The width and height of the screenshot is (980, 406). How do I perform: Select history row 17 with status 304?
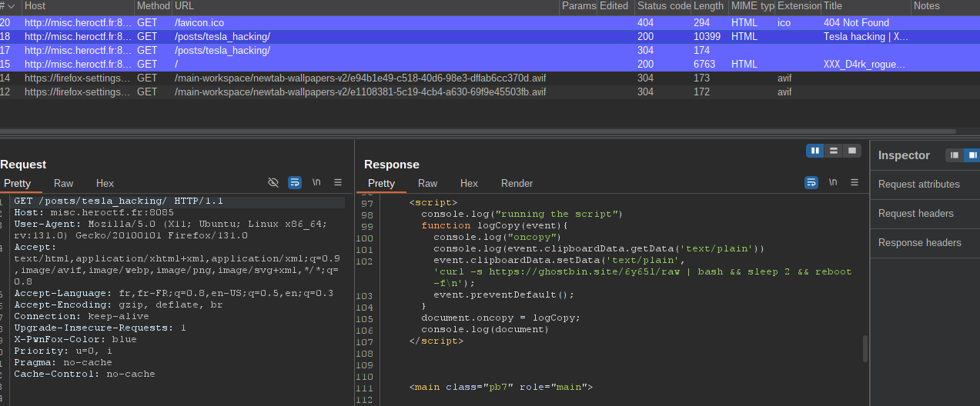click(x=490, y=51)
